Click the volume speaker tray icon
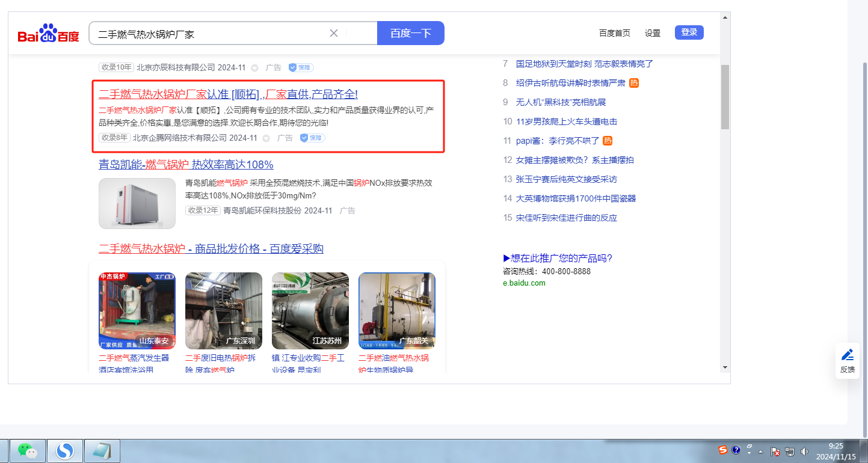This screenshot has height=463, width=868. tap(805, 452)
